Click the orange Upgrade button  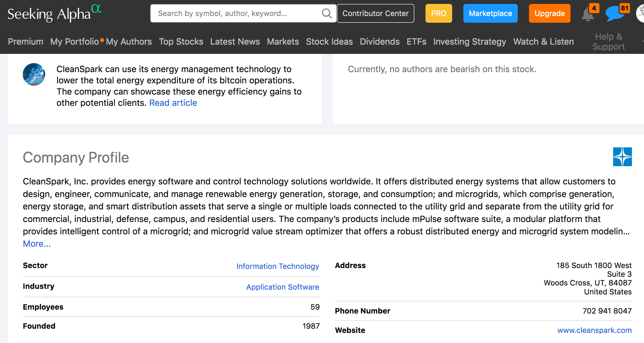[x=549, y=13]
